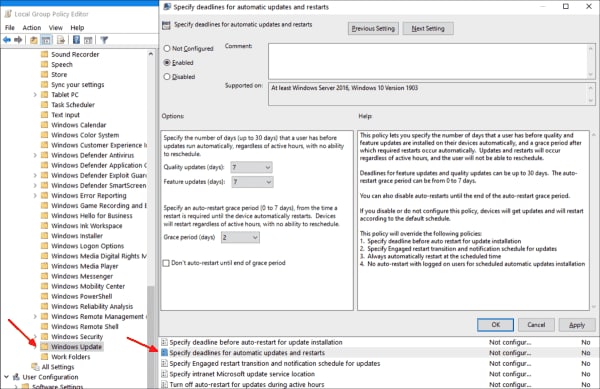The height and width of the screenshot is (389, 600).
Task: Click the Back arrow in the toolbar
Action: (7, 40)
